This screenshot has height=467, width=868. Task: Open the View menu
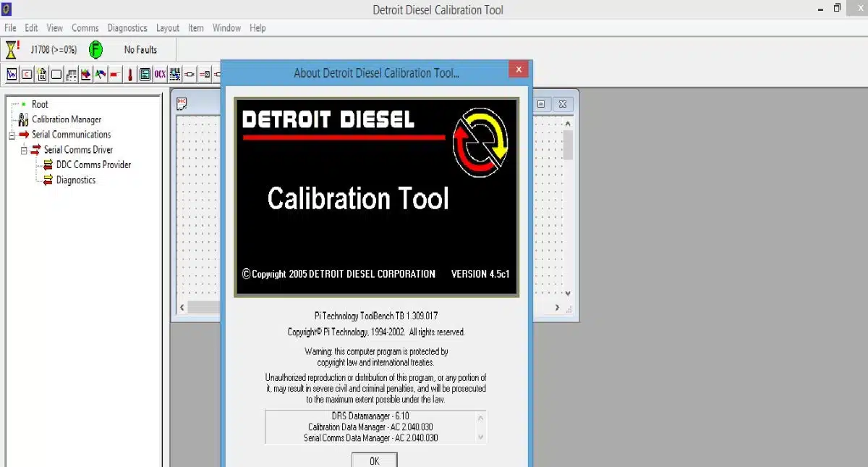[55, 28]
